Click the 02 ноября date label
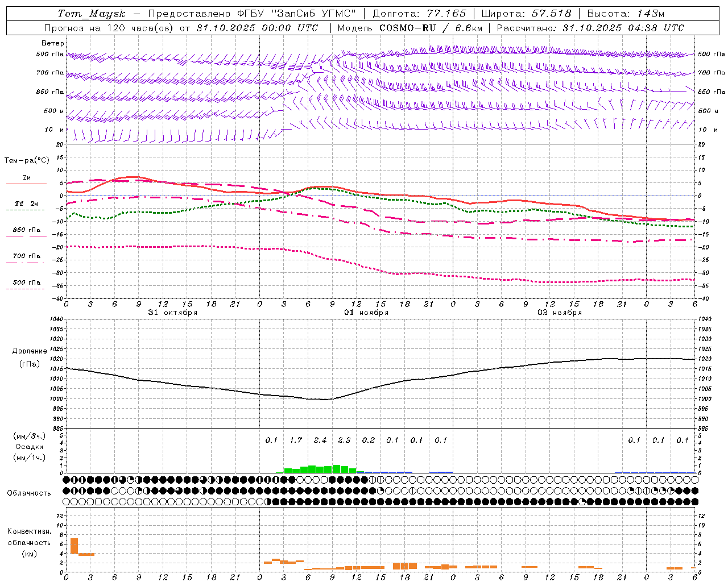 pyautogui.click(x=560, y=313)
